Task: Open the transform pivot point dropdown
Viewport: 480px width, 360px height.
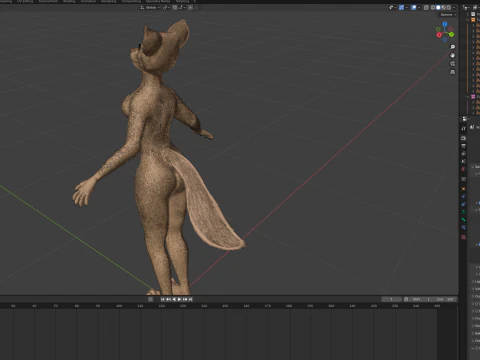Action: (166, 7)
